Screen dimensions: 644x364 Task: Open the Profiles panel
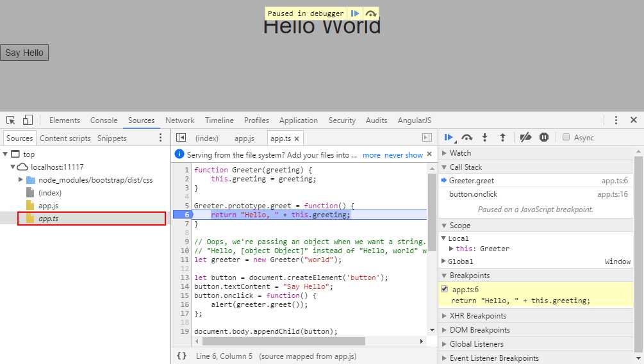pos(256,120)
